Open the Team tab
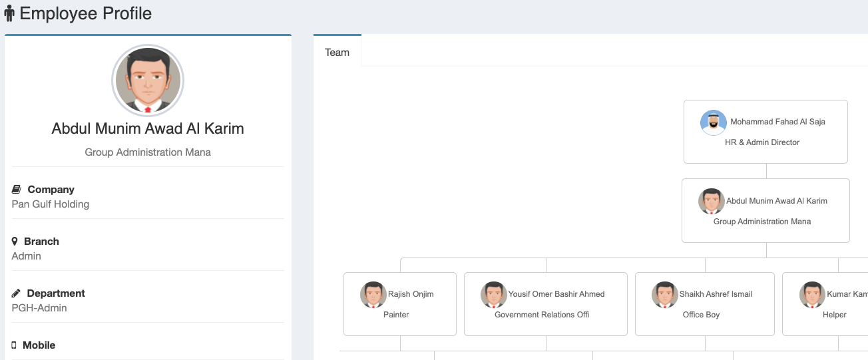 (x=337, y=53)
